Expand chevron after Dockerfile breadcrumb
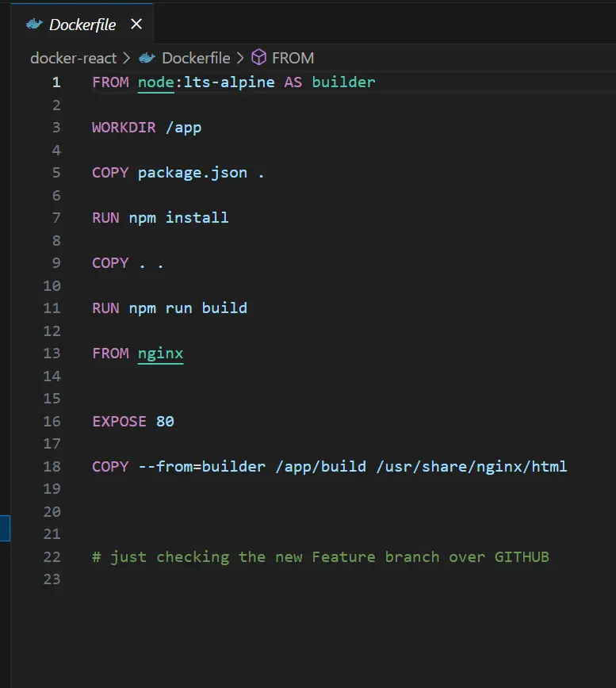This screenshot has height=688, width=616. (240, 58)
